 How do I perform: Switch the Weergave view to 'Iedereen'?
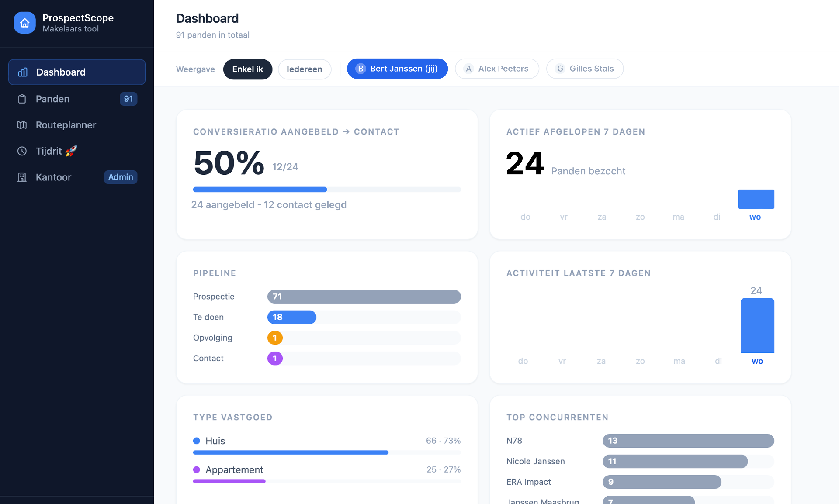[x=305, y=69]
